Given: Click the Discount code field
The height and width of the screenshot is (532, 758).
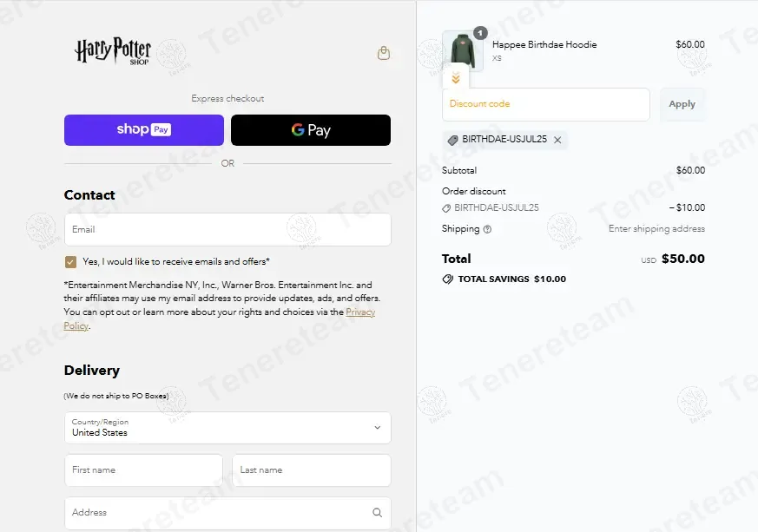Looking at the screenshot, I should 546,104.
